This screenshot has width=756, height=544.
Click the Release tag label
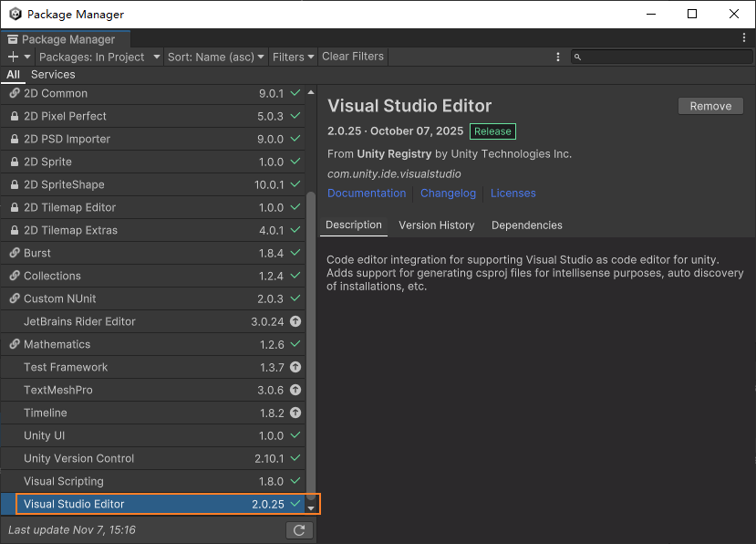click(x=492, y=131)
